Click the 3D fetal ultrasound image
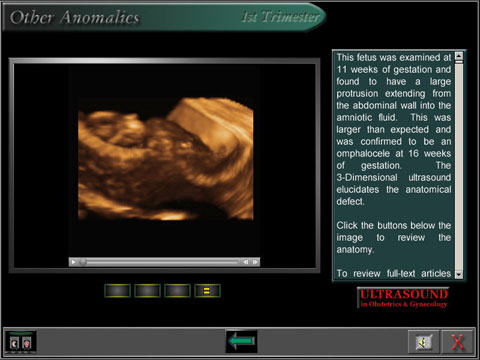Viewport: 480px width, 360px height. tap(166, 159)
